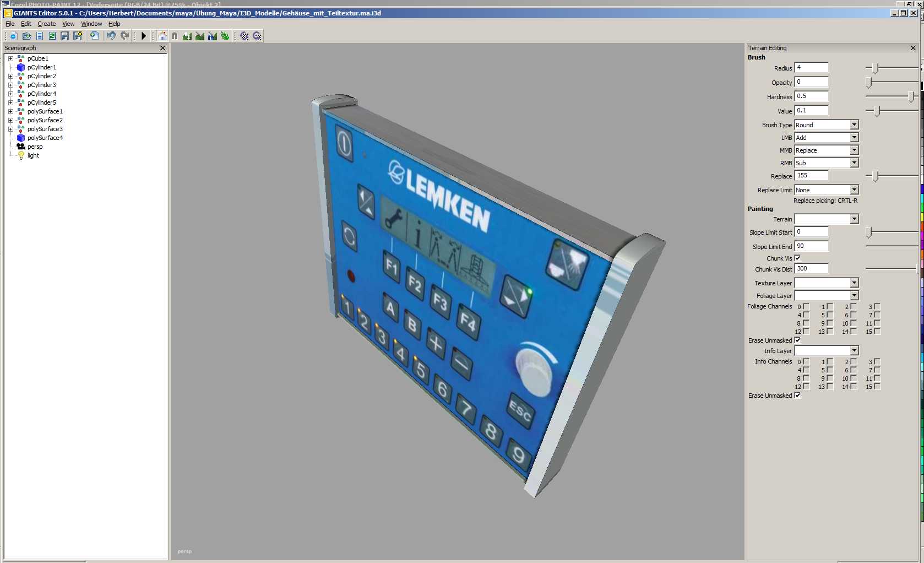Click the black Play arrow icon
The height and width of the screenshot is (563, 924).
(144, 36)
